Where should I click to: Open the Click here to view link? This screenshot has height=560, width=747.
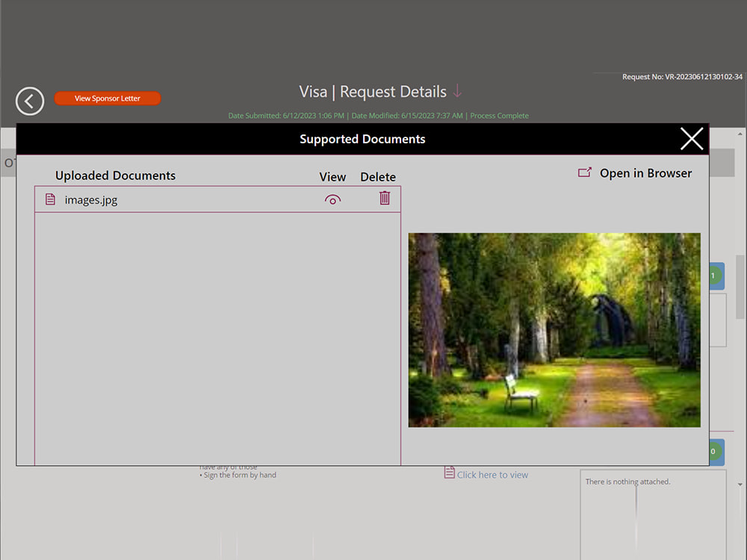click(492, 475)
